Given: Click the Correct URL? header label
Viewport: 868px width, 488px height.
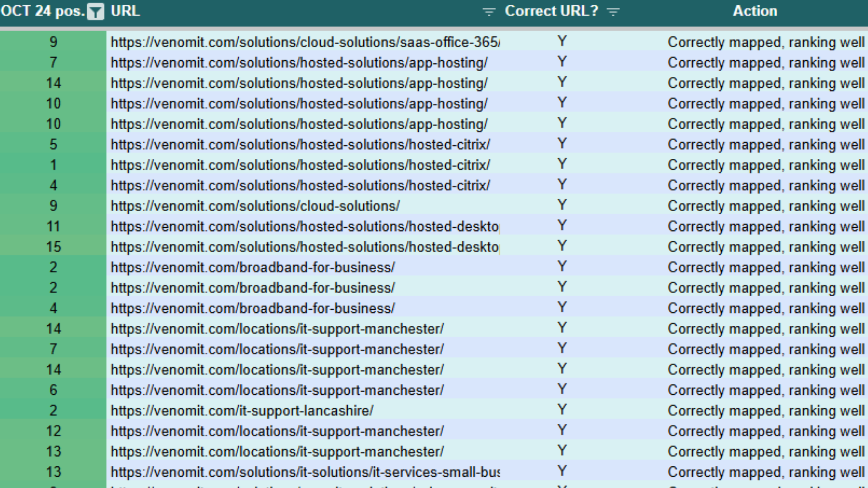Looking at the screenshot, I should 551,11.
